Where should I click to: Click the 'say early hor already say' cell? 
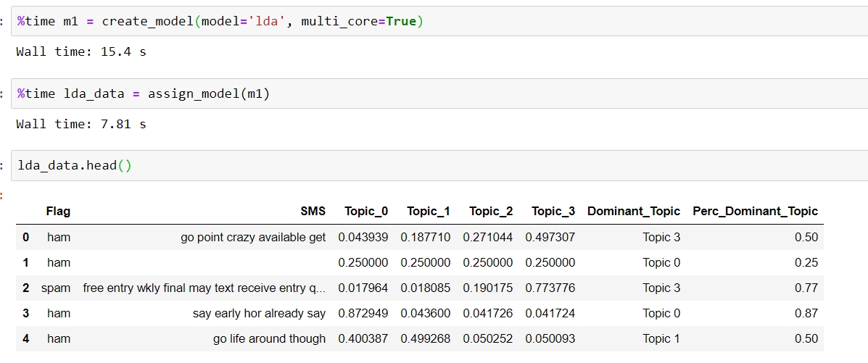pos(259,314)
